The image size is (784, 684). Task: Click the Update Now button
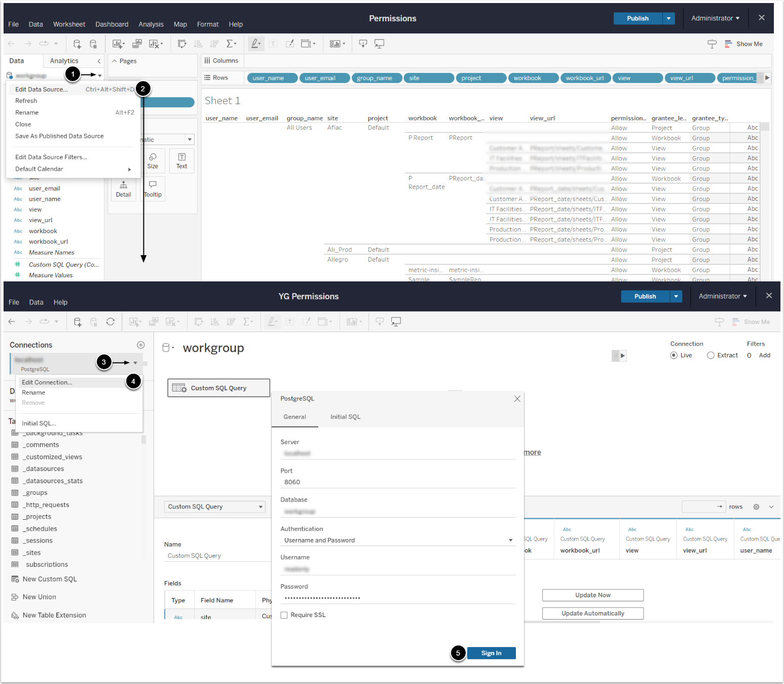tap(592, 595)
